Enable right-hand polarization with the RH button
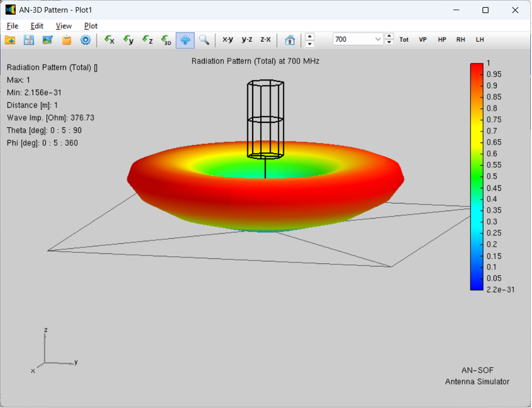Image resolution: width=532 pixels, height=408 pixels. (x=461, y=40)
